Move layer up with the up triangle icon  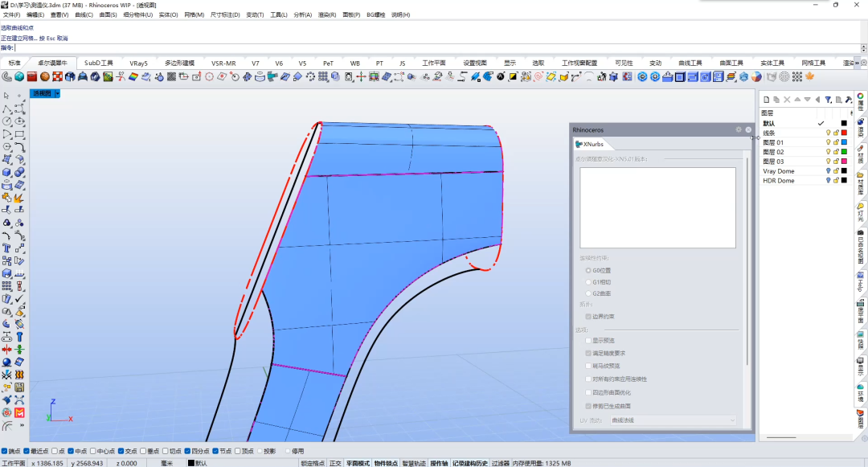[x=797, y=100]
